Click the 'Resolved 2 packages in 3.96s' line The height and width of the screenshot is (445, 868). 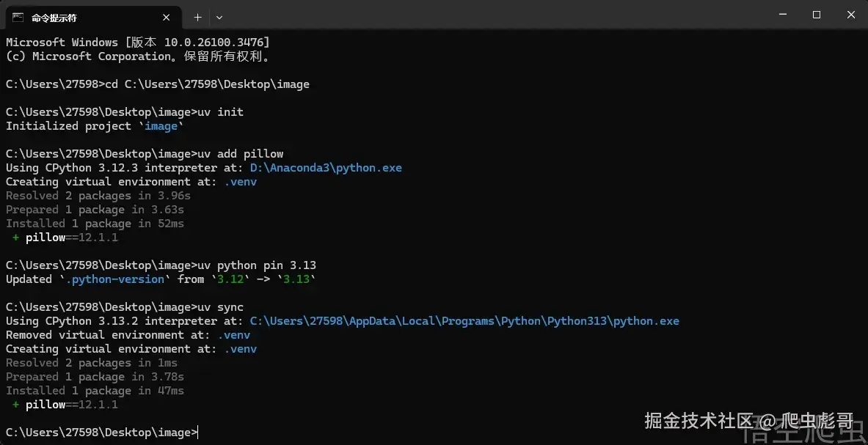(98, 196)
